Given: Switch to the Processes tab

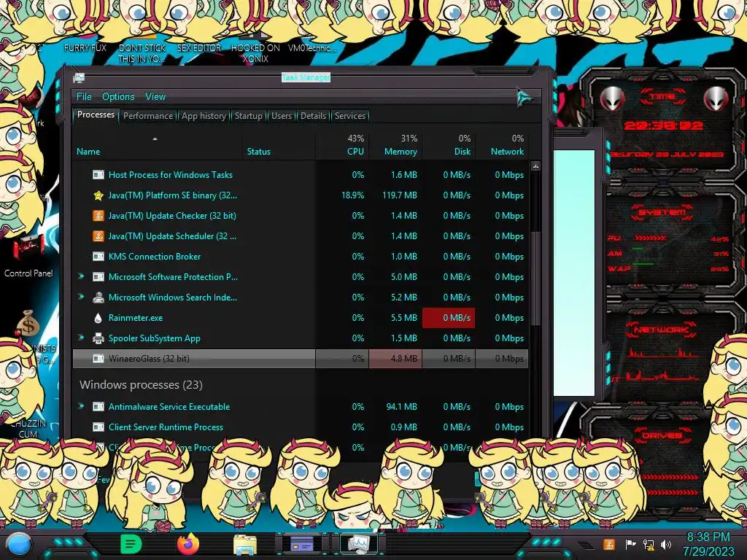Looking at the screenshot, I should point(96,114).
